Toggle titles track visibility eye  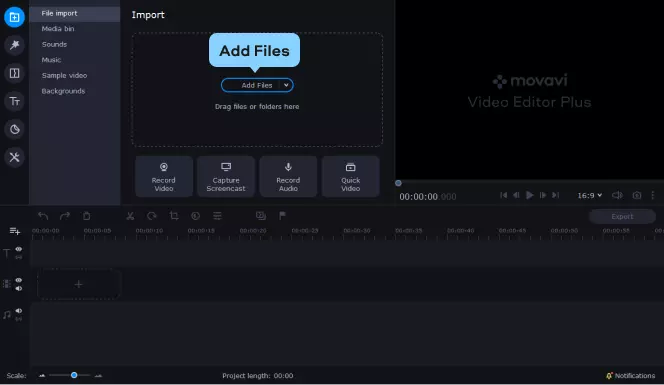point(19,249)
